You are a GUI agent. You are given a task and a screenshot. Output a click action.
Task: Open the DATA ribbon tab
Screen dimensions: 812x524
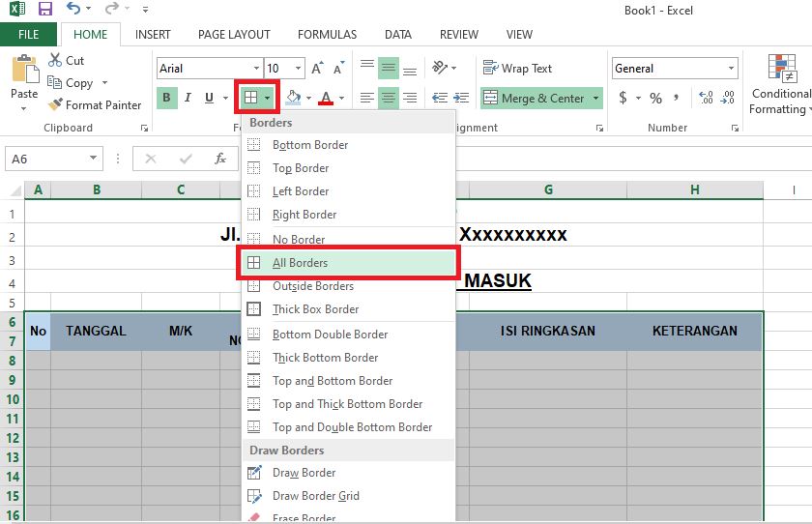click(x=397, y=35)
